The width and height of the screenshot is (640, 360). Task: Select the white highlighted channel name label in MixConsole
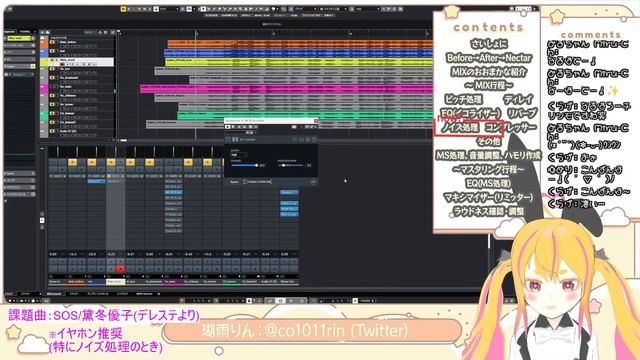coord(116,282)
